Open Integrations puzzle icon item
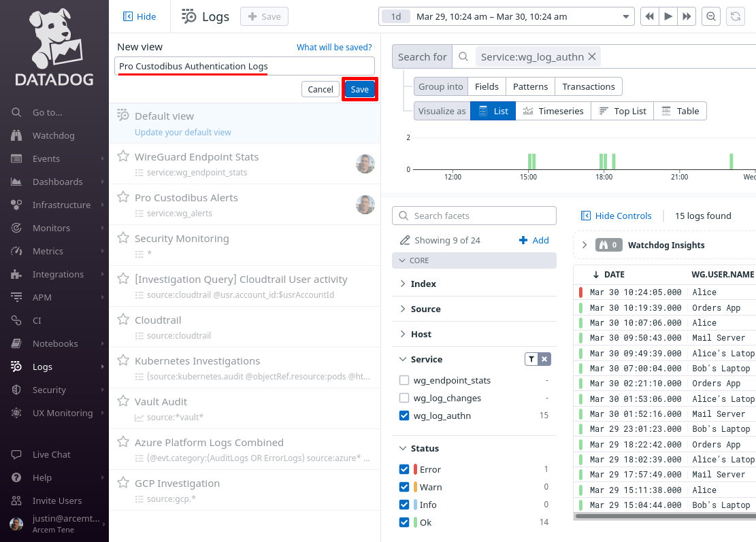 coord(58,274)
